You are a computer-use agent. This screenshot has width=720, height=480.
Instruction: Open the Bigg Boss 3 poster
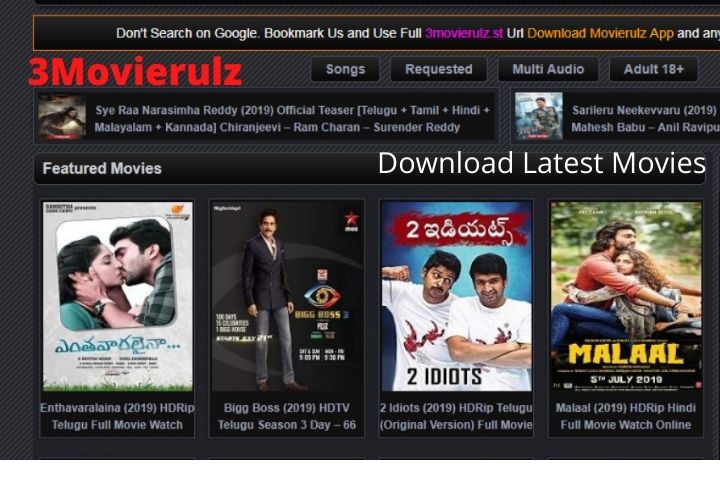pos(287,296)
